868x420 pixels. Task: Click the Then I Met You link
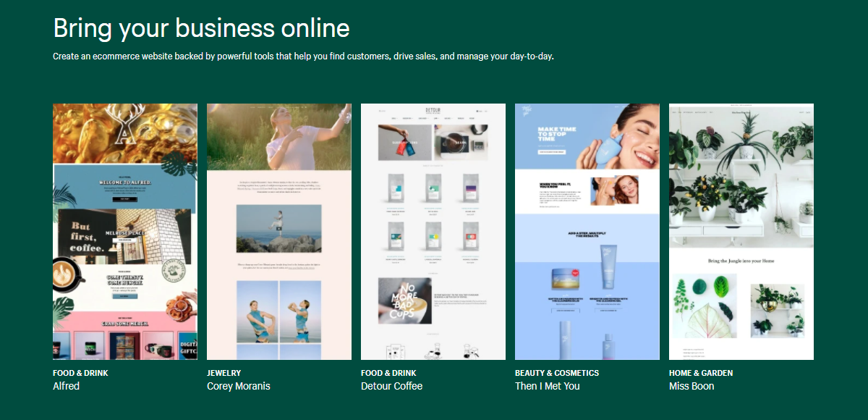tap(548, 386)
